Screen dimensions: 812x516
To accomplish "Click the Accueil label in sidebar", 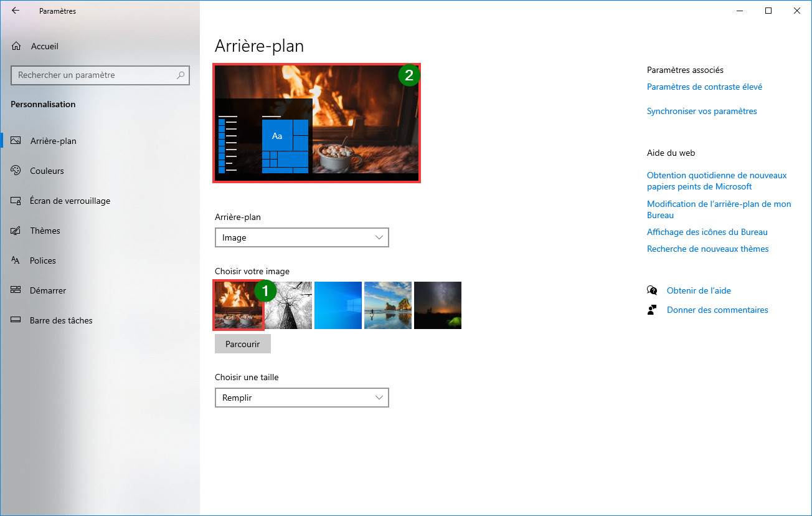I will tap(44, 46).
